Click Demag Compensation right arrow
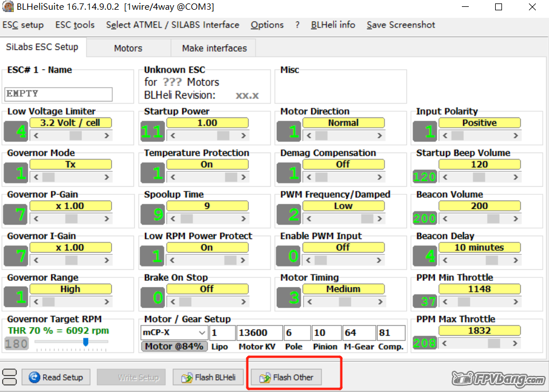The width and height of the screenshot is (549, 392). pos(379,177)
